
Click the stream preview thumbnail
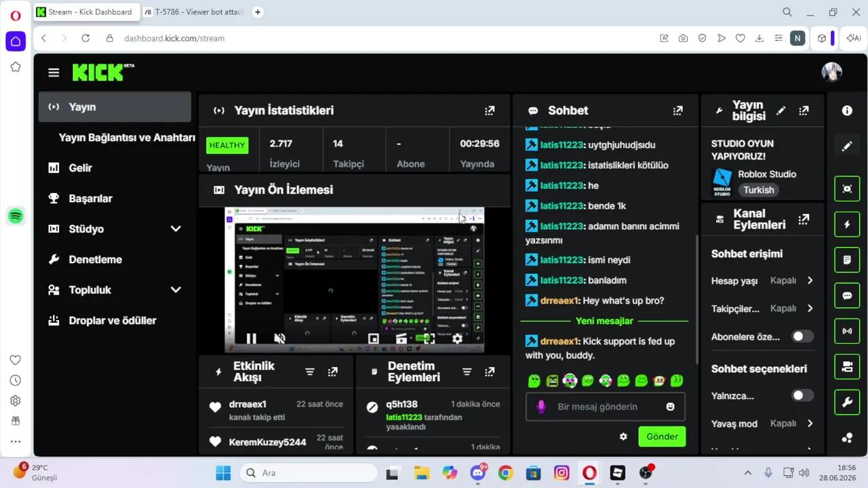(354, 280)
